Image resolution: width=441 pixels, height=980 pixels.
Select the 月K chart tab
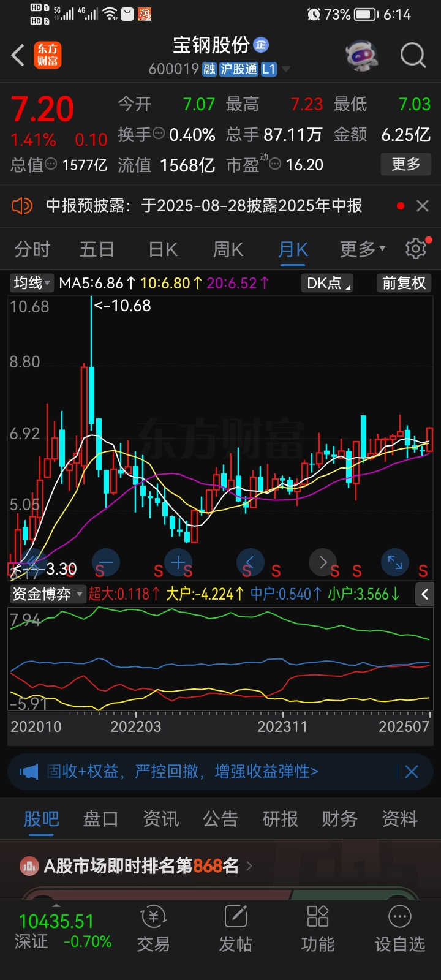[293, 249]
